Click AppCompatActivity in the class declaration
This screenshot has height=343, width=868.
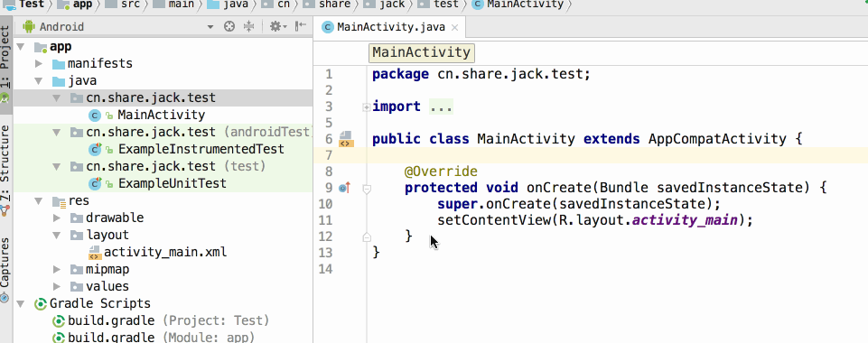pyautogui.click(x=717, y=138)
